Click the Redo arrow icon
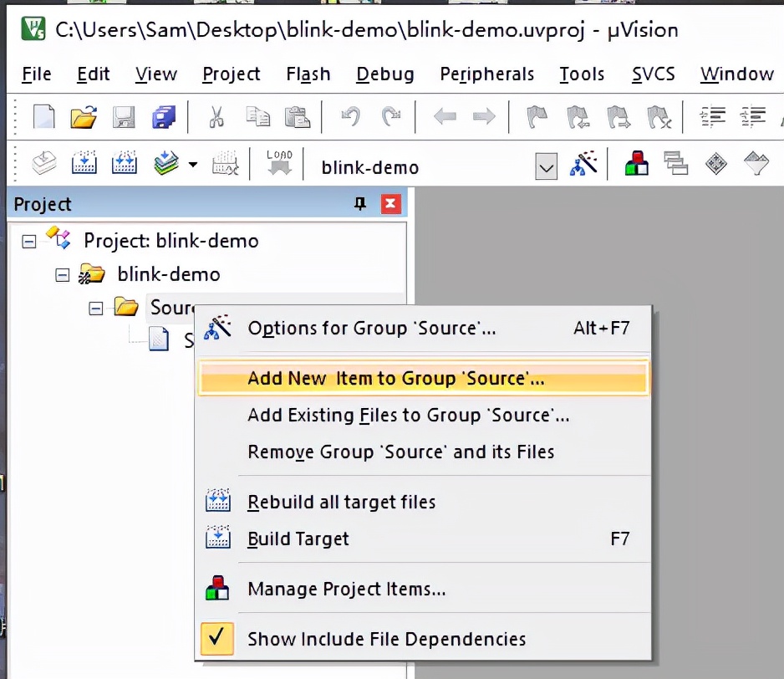This screenshot has width=784, height=679. (391, 116)
